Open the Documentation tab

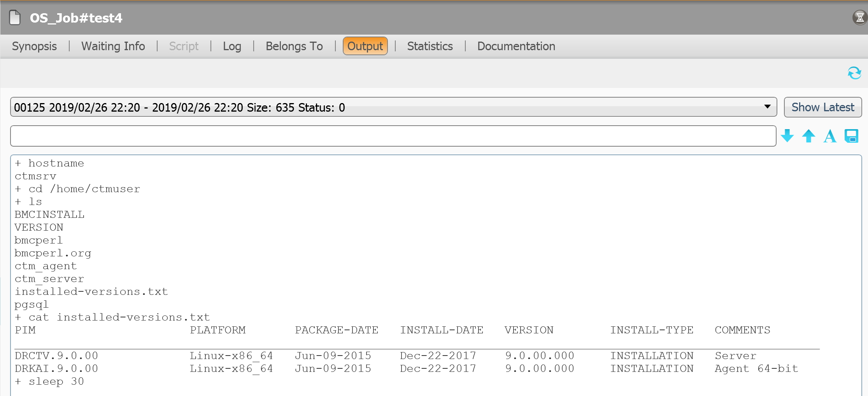(516, 46)
